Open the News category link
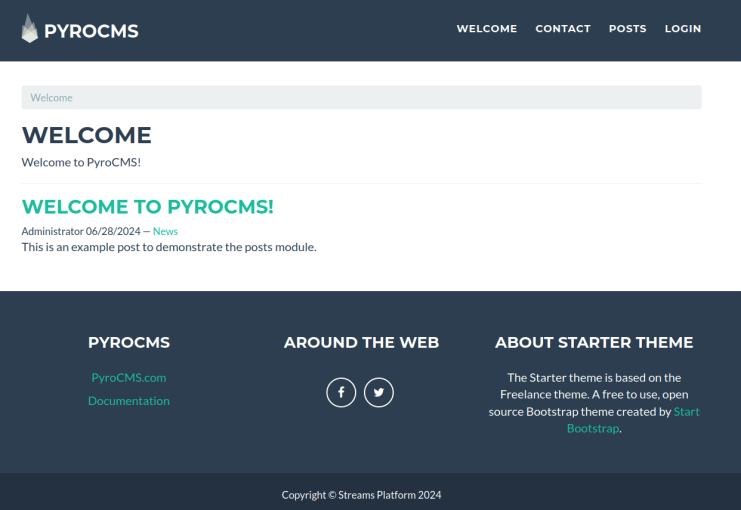Image resolution: width=741 pixels, height=510 pixels. point(165,231)
